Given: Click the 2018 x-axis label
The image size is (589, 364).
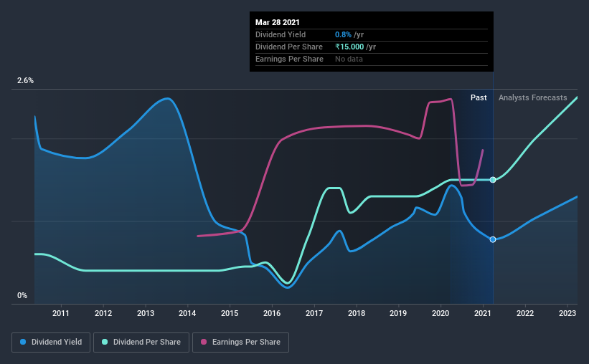Looking at the screenshot, I should point(357,313).
